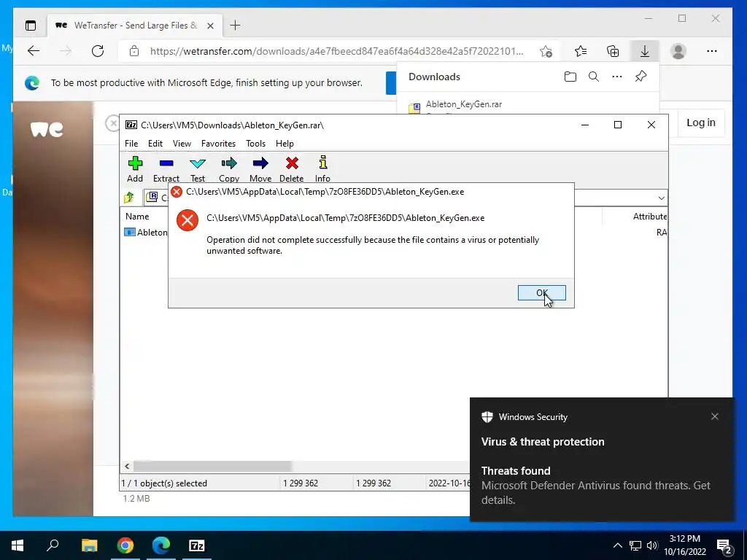
Task: Click the Extract toolbar icon
Action: [166, 169]
